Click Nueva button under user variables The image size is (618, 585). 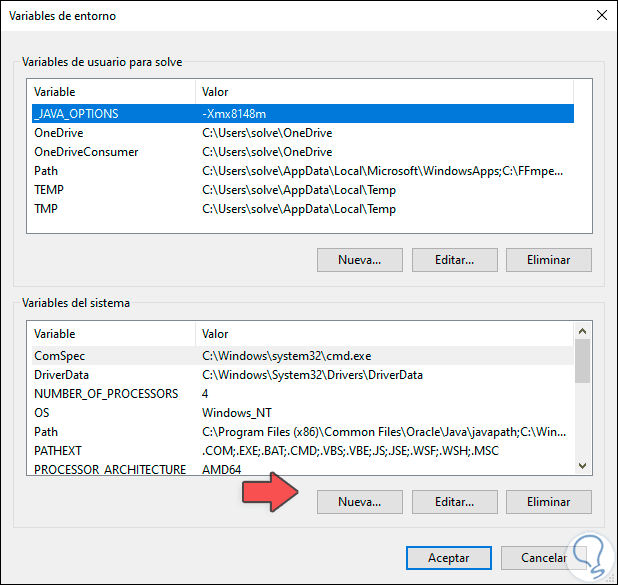tap(360, 260)
